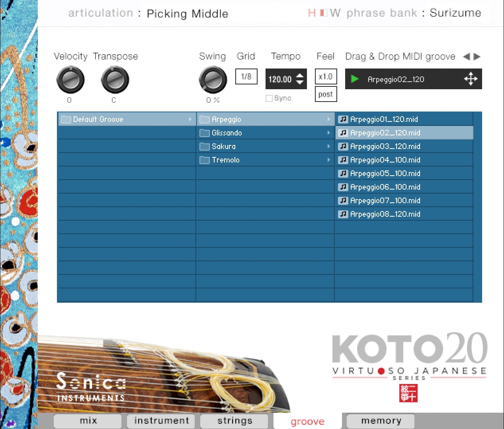Click the right arrow beside Drag & Drop MIDI groove

click(x=477, y=57)
